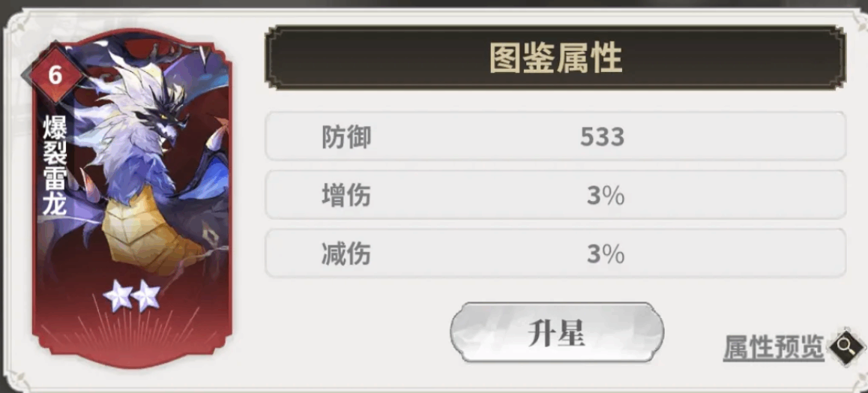Select the 减伤 attribute label

click(346, 254)
